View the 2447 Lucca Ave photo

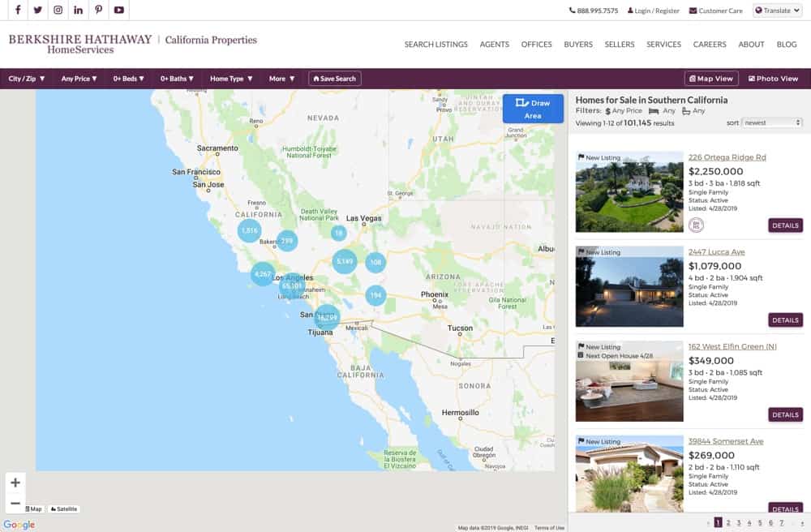pos(629,286)
